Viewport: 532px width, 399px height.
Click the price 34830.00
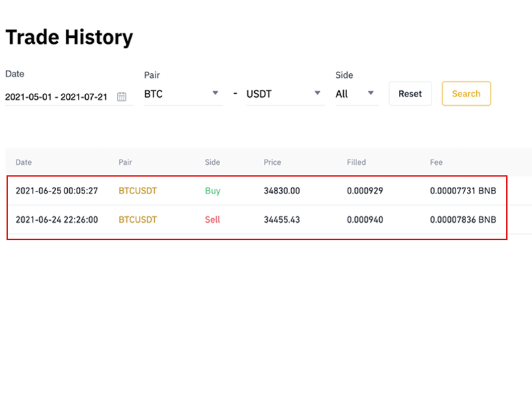point(282,191)
